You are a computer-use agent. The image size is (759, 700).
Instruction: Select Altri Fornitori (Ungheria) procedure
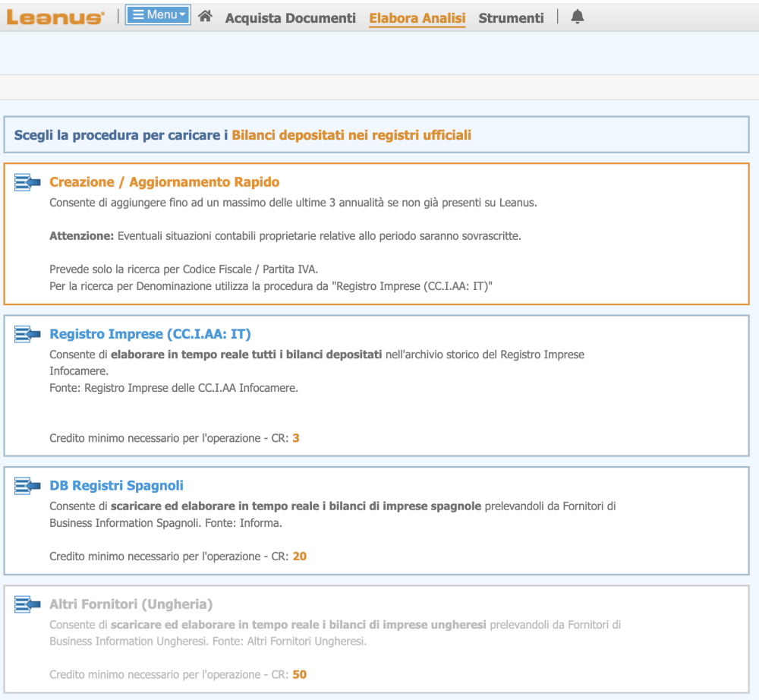pos(131,604)
